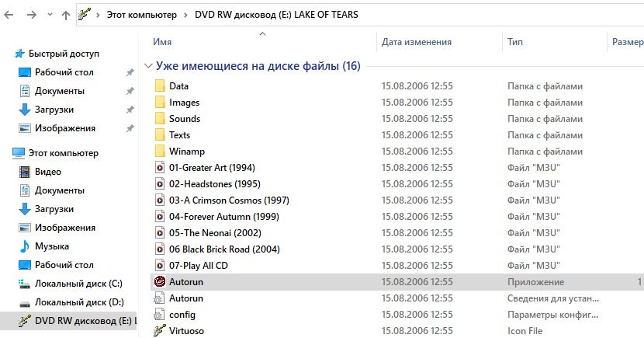Select playlist icon of 07-Play All CD
644x338 pixels.
160,266
